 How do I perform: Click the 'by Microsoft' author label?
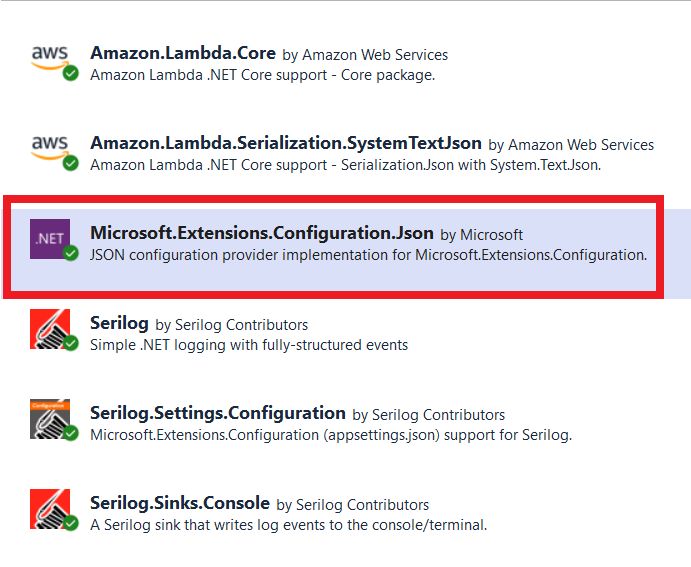[x=481, y=235]
